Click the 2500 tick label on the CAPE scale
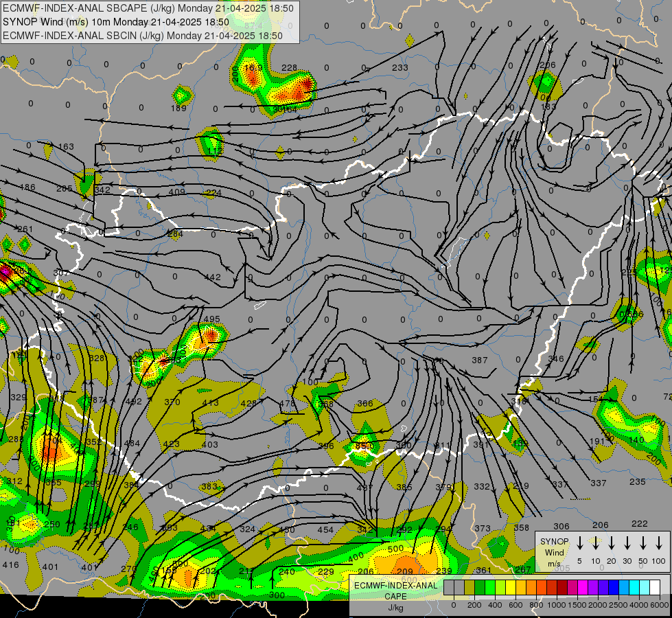Viewport: 672px width, 618px height. pyautogui.click(x=618, y=605)
